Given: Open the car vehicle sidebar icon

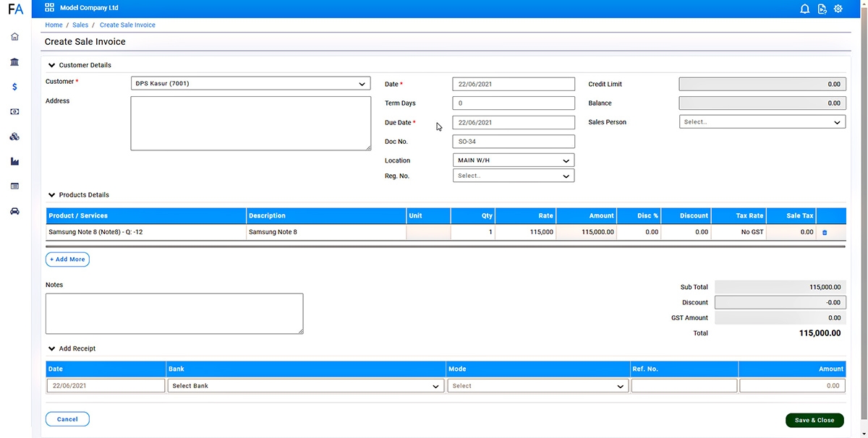Looking at the screenshot, I should coord(15,212).
